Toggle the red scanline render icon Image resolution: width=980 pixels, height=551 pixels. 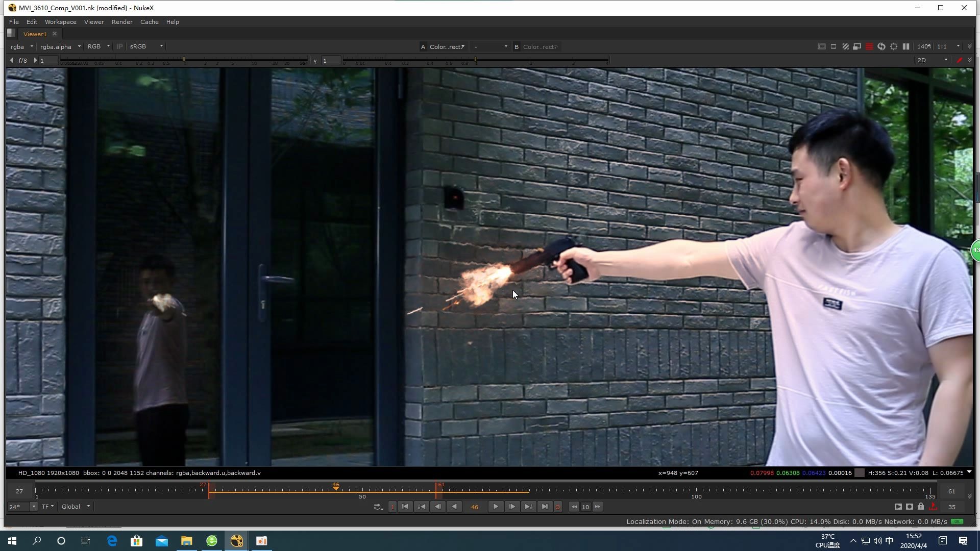pos(869,46)
